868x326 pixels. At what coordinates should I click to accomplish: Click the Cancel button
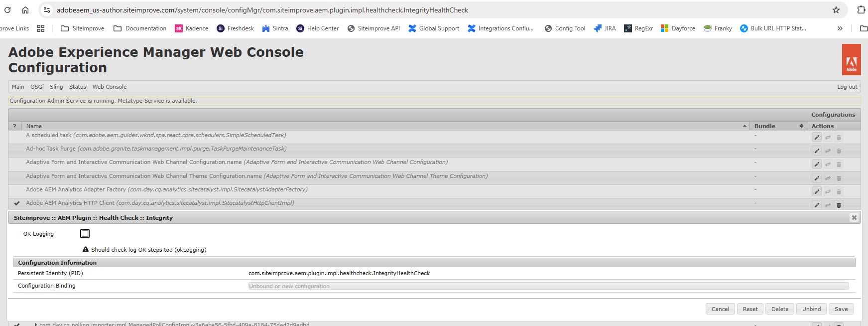point(720,309)
